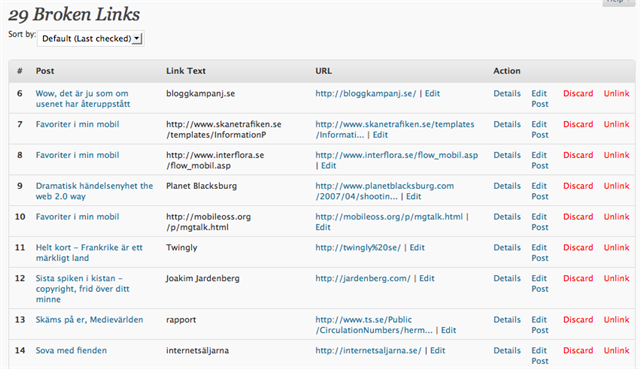Unlink the internetsäljarna link
Screen dimensions: 640x369
click(x=616, y=351)
